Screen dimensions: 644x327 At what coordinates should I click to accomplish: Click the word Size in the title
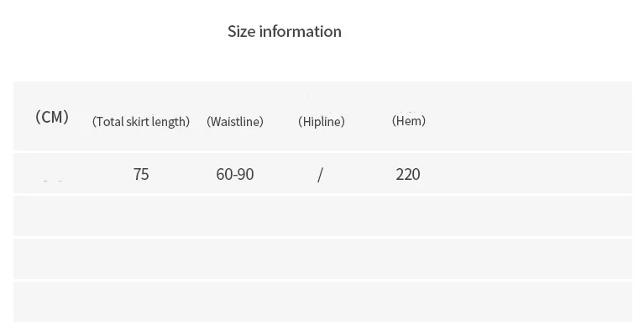click(242, 32)
